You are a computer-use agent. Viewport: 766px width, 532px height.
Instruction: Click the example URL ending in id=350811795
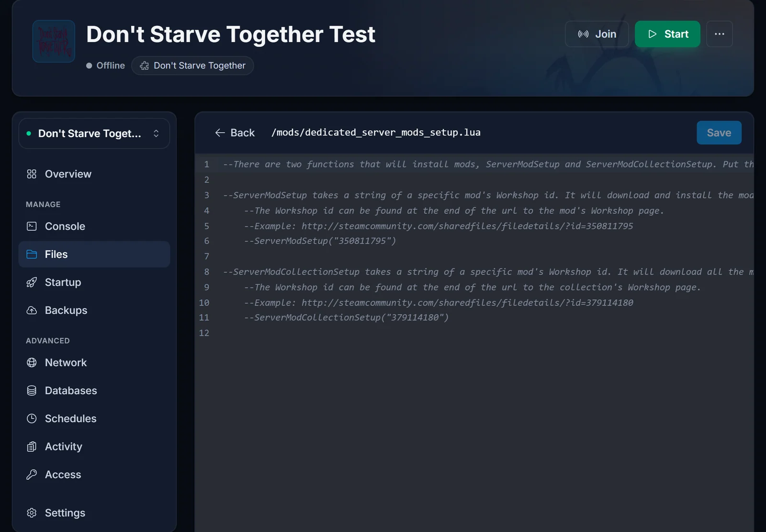[467, 226]
